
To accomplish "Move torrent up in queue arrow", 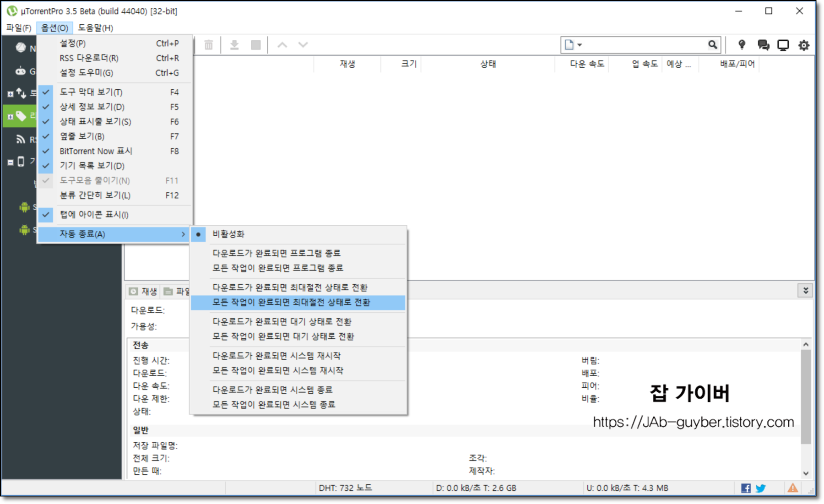I will 282,45.
